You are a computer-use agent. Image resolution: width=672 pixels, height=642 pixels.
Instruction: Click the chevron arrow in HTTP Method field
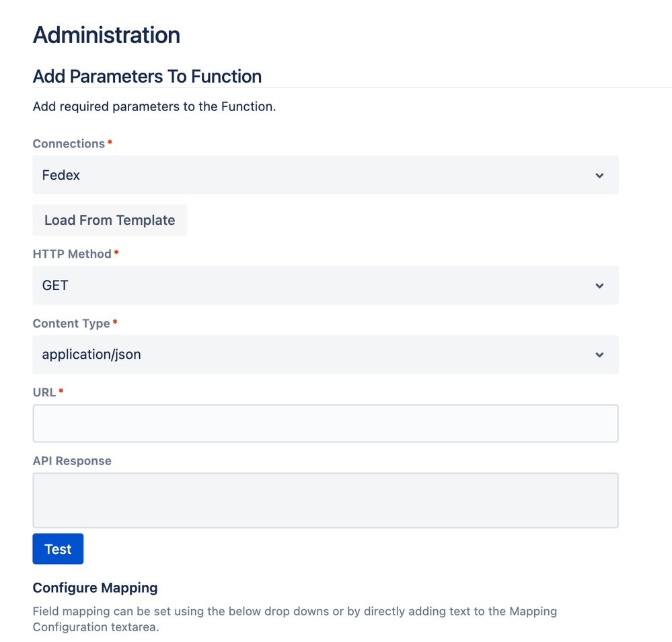pyautogui.click(x=599, y=285)
